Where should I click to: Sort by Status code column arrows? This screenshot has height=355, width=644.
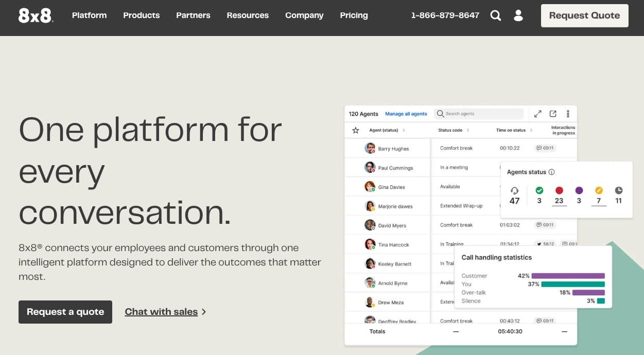tap(467, 130)
